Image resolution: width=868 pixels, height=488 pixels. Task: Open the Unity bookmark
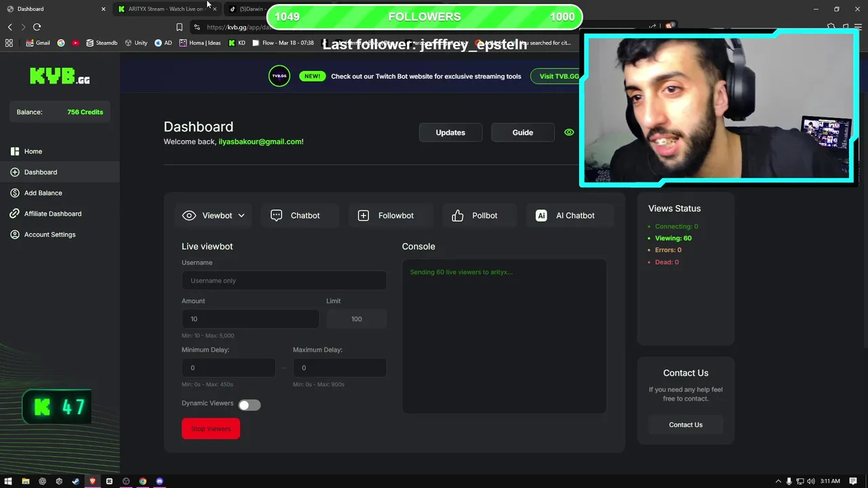(x=136, y=43)
